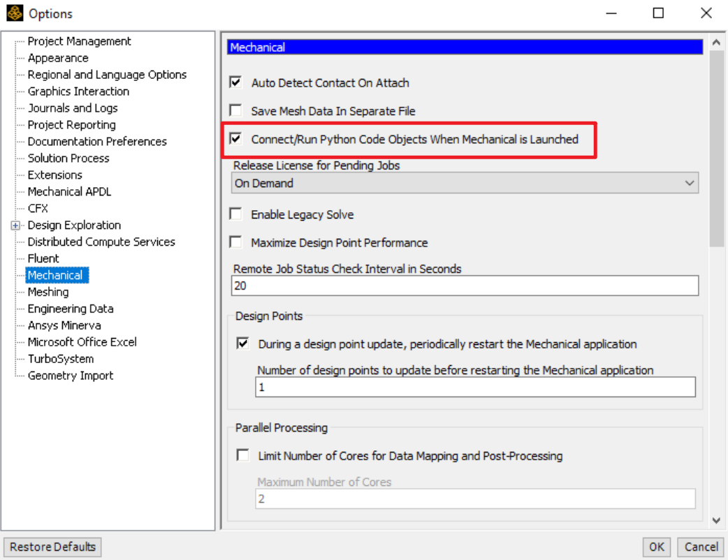This screenshot has height=560, width=728.
Task: Expand the Design Exploration tree node
Action: point(15,226)
